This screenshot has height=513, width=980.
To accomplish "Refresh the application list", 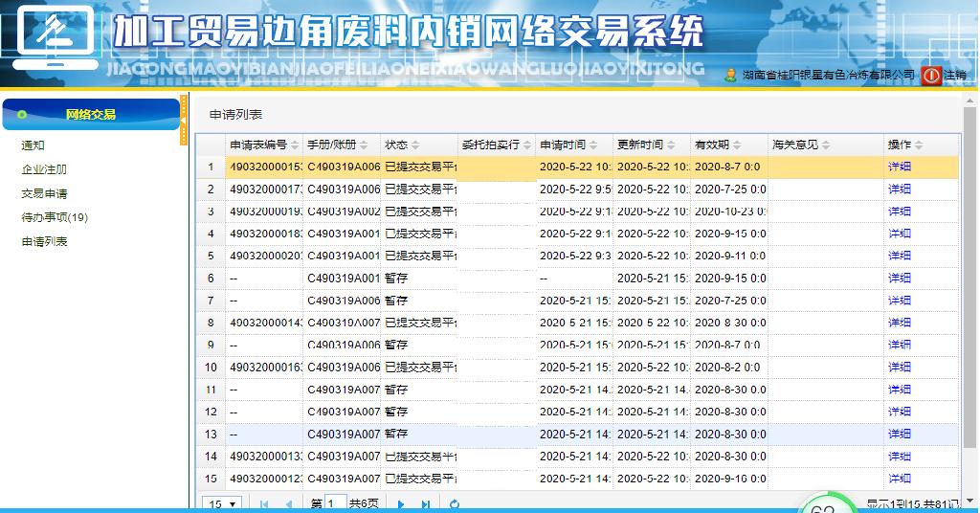I will click(x=455, y=504).
